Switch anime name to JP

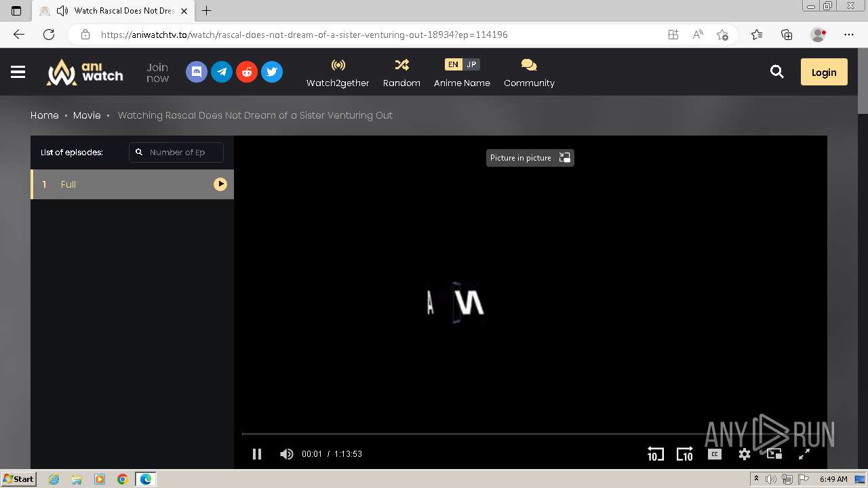coord(471,64)
